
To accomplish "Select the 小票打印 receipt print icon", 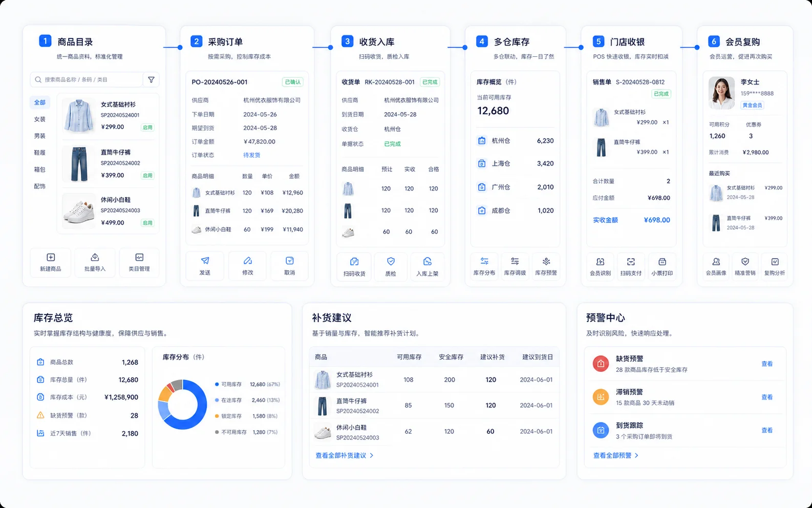I will click(662, 262).
